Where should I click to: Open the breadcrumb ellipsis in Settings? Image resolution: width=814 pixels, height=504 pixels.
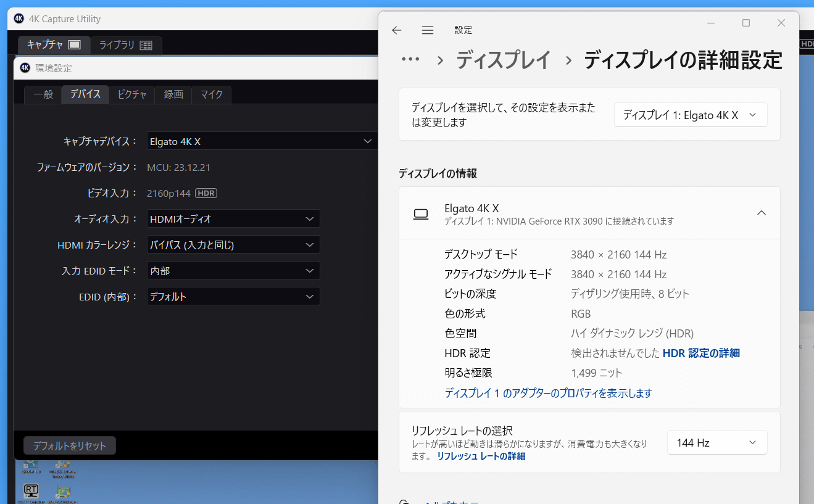coord(410,60)
